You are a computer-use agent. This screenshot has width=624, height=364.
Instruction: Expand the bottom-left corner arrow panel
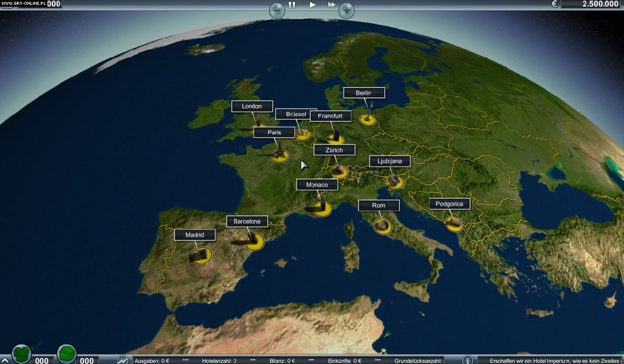pos(5,360)
